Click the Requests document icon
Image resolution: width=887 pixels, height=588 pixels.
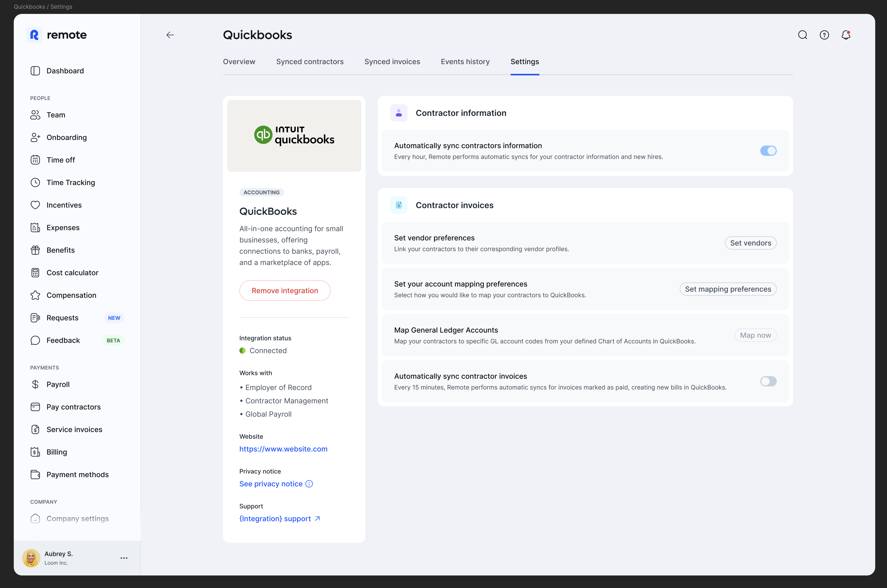[35, 318]
